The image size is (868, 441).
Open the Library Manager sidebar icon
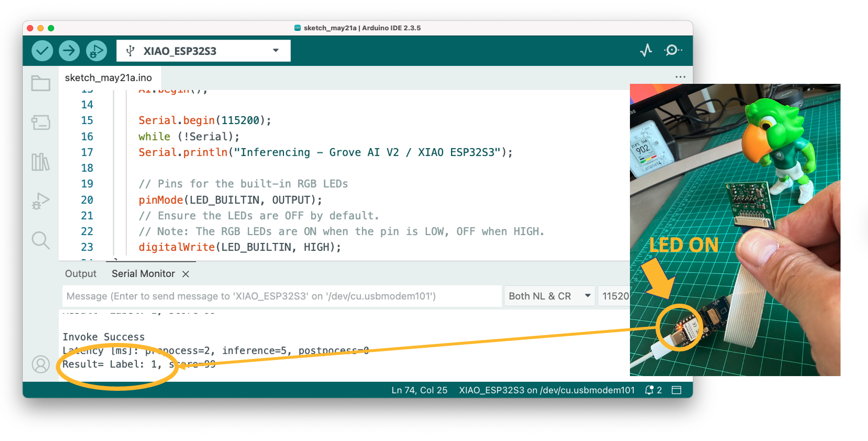(41, 162)
